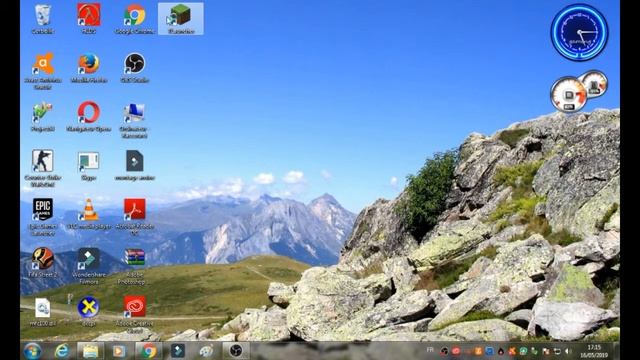Launch the Adobe Creative Cloud shortcut
This screenshot has height=360, width=640.
[134, 315]
